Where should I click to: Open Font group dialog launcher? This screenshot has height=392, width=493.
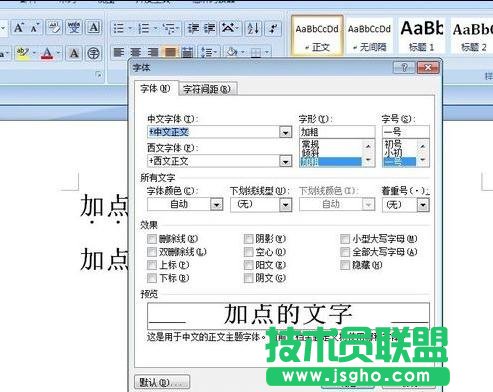(x=99, y=75)
